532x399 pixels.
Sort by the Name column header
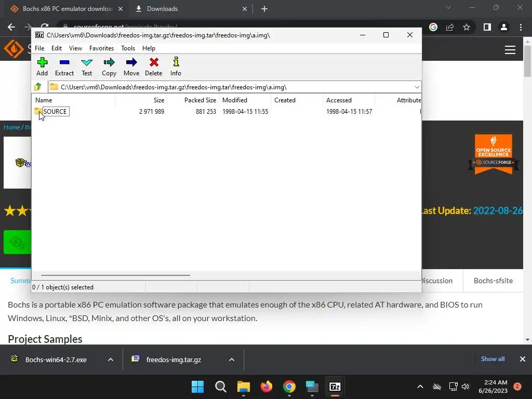coord(74,100)
